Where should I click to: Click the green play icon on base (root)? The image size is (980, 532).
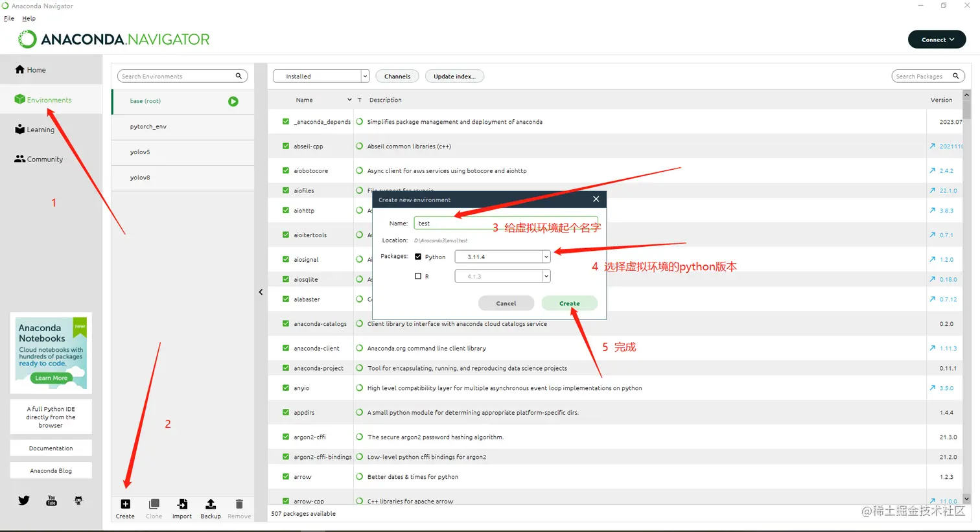233,101
